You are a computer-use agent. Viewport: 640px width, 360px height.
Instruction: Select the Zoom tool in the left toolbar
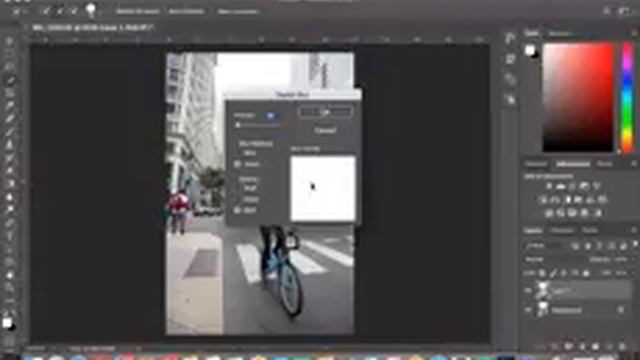pyautogui.click(x=10, y=288)
